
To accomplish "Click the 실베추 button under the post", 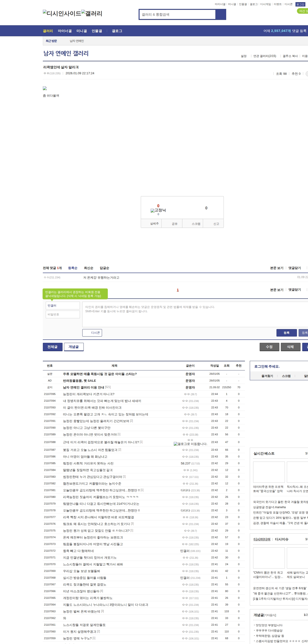I will 151,224.
